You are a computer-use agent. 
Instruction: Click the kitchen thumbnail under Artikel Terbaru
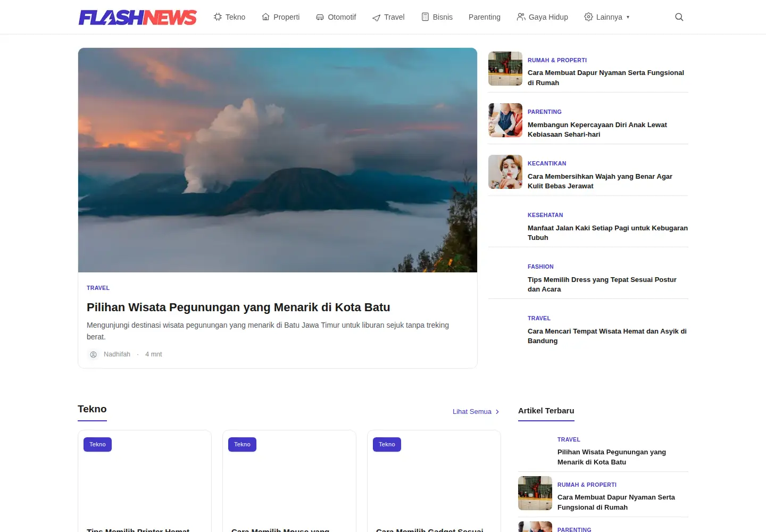535,493
